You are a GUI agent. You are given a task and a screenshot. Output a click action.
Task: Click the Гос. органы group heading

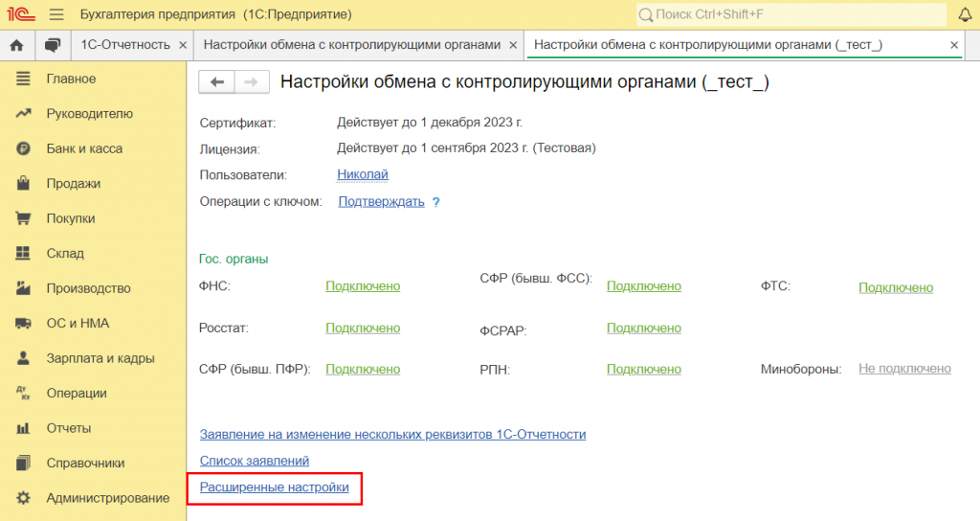click(234, 259)
